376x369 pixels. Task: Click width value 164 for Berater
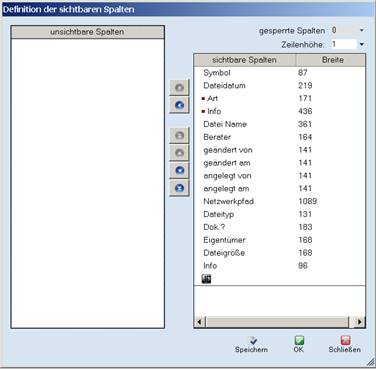pyautogui.click(x=305, y=137)
